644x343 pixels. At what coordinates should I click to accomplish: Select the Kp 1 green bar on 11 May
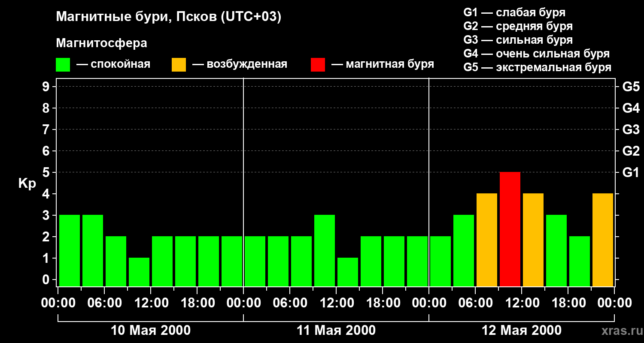(x=348, y=272)
